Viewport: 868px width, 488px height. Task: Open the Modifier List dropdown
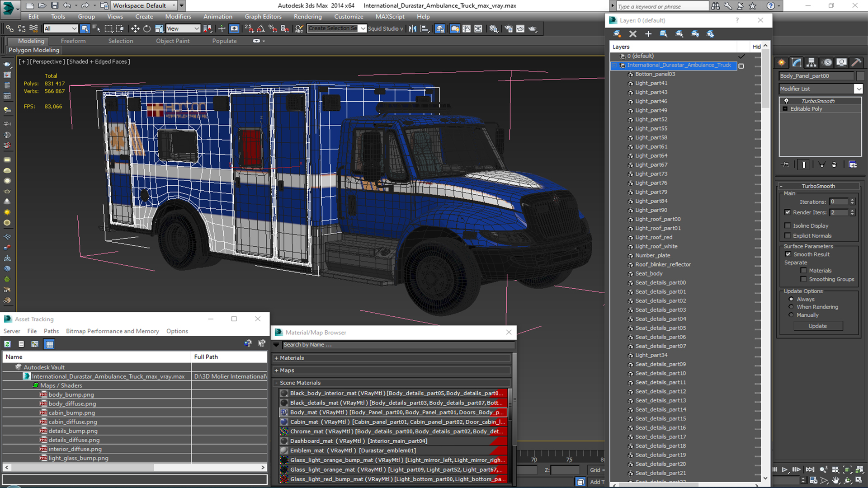[x=858, y=89]
